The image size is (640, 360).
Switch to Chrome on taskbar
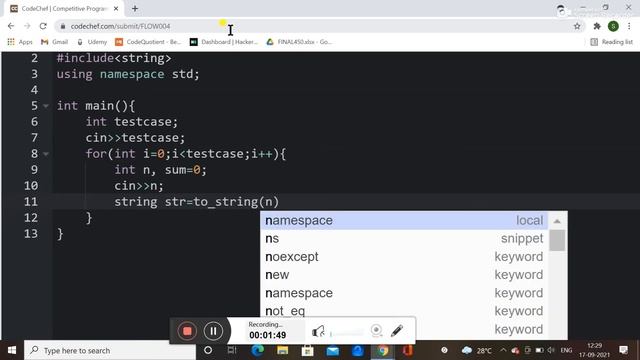click(x=382, y=350)
